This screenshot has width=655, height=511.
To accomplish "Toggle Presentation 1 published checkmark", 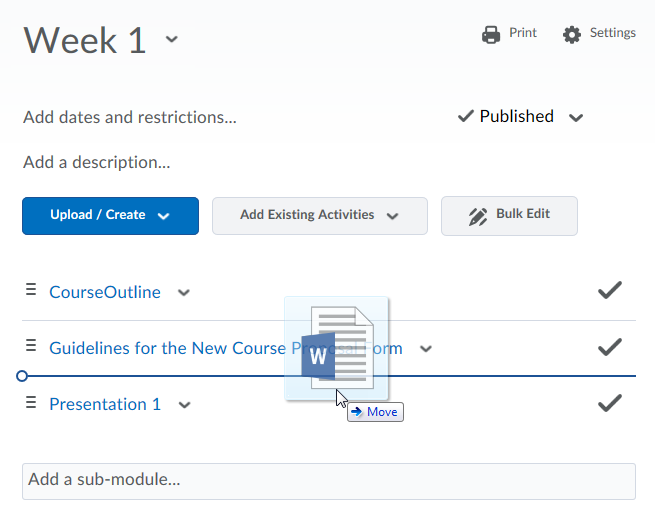I will click(x=609, y=404).
